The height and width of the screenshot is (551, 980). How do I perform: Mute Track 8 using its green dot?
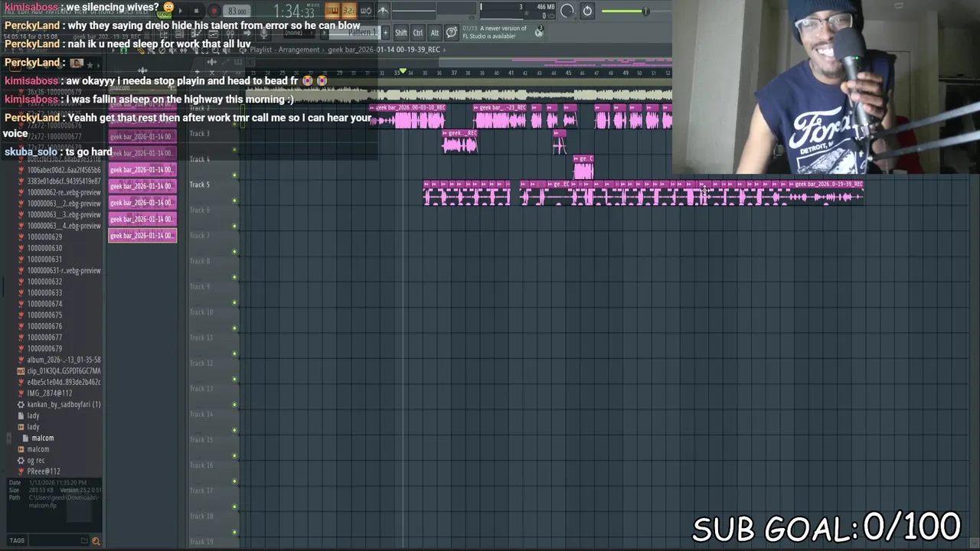pyautogui.click(x=234, y=277)
